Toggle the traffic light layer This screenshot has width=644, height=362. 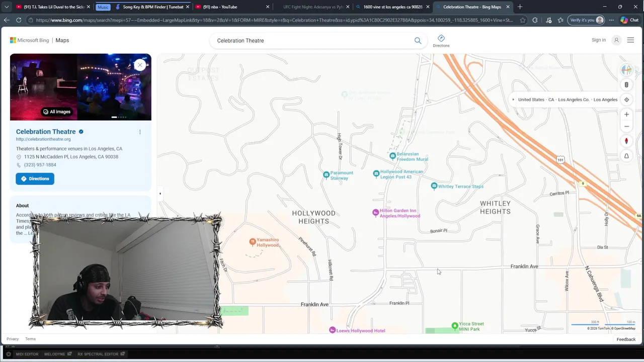(x=626, y=85)
